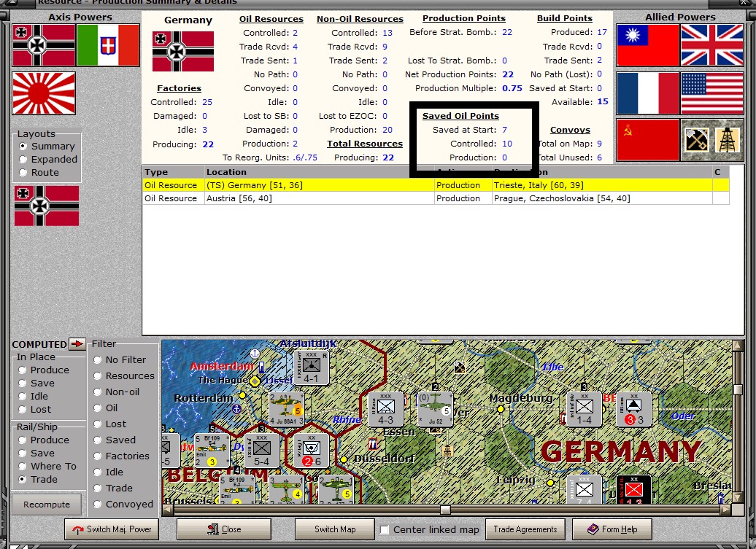
Task: Click the red arrow next to COMPUTED
Action: tap(77, 344)
